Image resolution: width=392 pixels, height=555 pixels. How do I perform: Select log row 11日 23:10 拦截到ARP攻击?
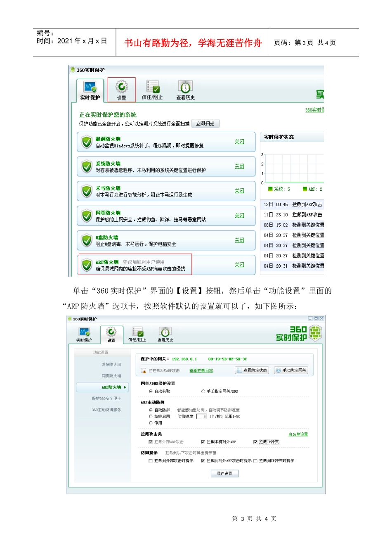pyautogui.click(x=293, y=215)
